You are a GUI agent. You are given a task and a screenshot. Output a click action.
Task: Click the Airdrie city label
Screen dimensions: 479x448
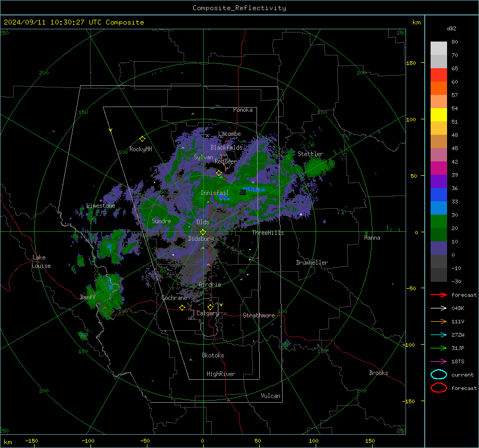click(210, 284)
